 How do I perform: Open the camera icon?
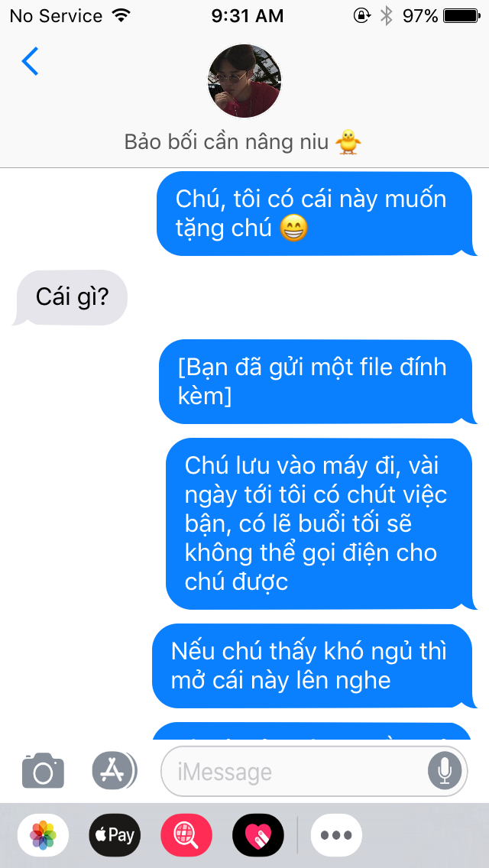[44, 770]
